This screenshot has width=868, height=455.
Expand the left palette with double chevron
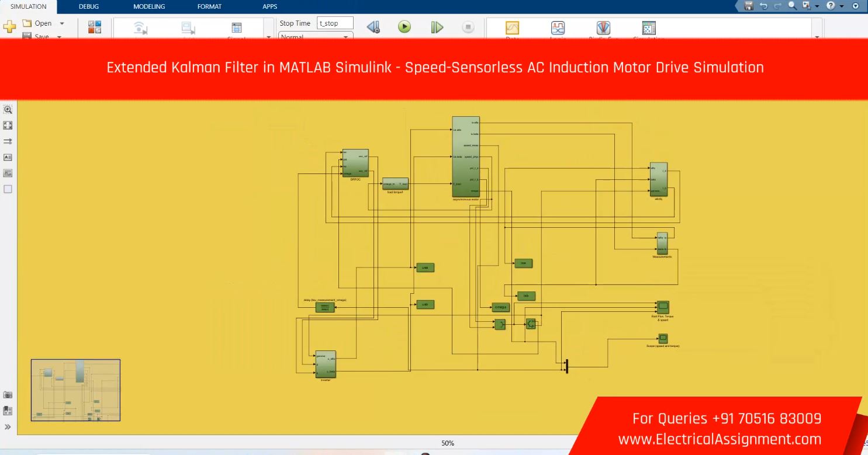click(x=8, y=427)
